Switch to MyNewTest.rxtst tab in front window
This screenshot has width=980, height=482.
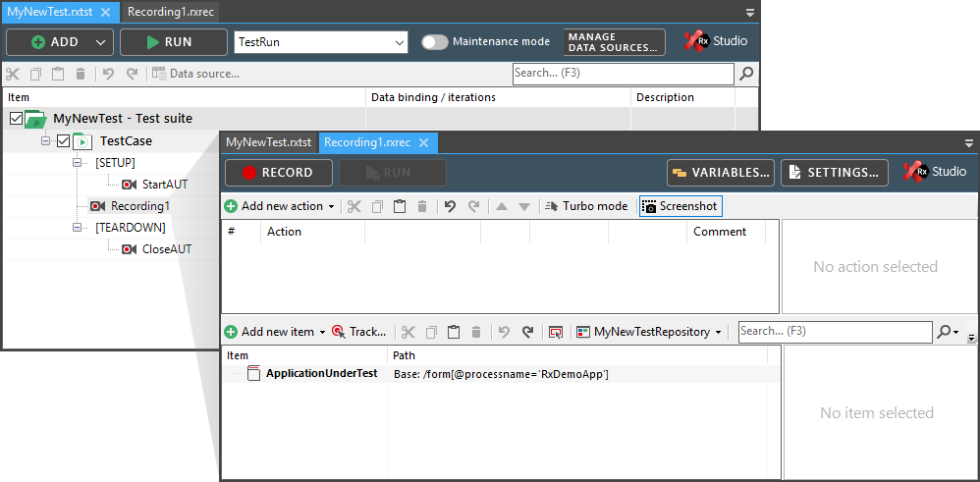[x=269, y=142]
